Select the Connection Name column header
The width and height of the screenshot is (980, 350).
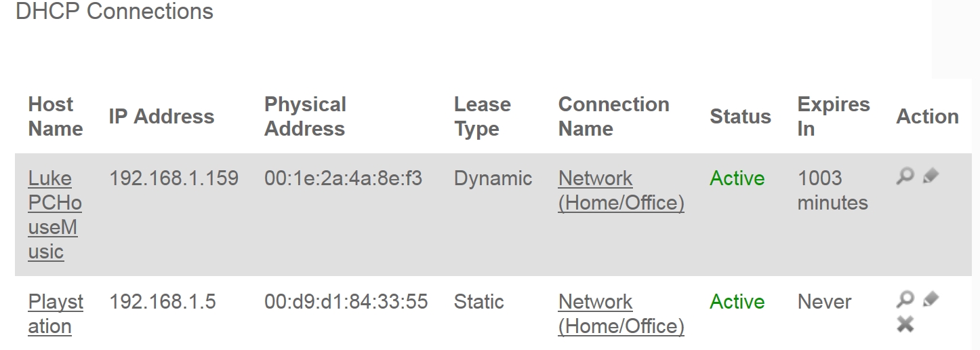[x=613, y=117]
